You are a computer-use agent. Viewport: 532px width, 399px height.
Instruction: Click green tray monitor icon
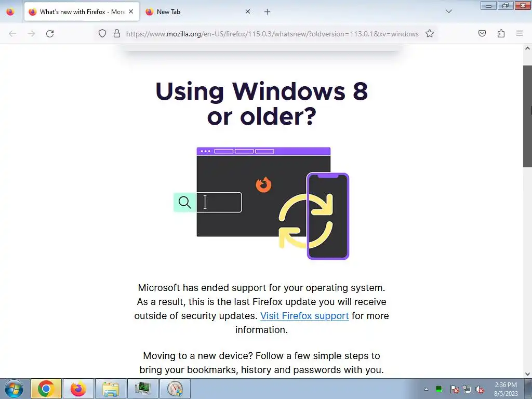point(439,389)
